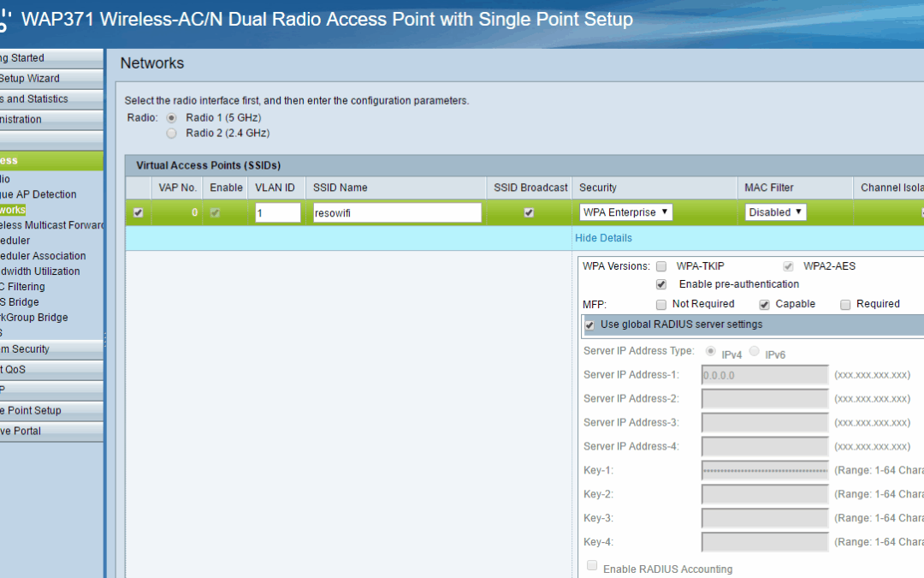
Task: Open the Scheduler page
Action: (15, 240)
